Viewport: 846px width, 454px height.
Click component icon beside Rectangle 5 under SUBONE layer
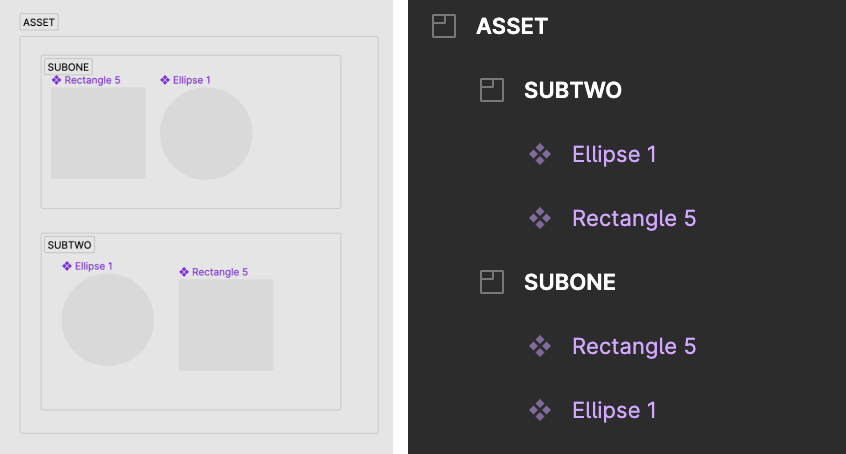(540, 346)
